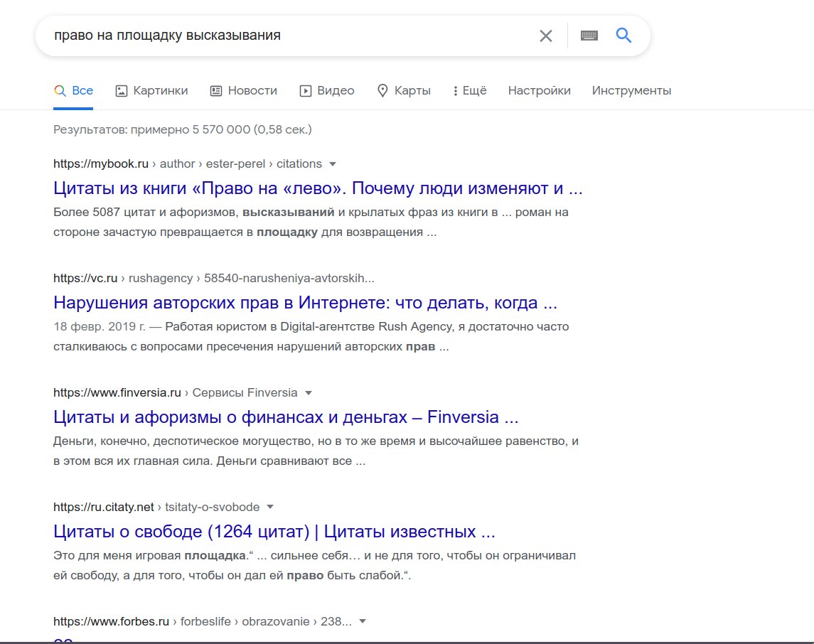Open the on-screen keyboard icon in the search bar
This screenshot has width=814, height=644.
(589, 36)
